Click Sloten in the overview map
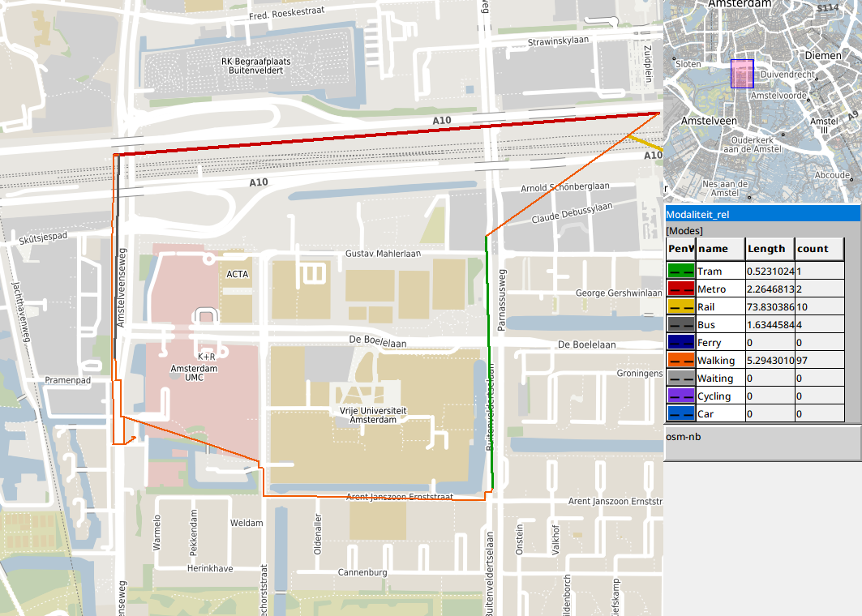 [688, 64]
